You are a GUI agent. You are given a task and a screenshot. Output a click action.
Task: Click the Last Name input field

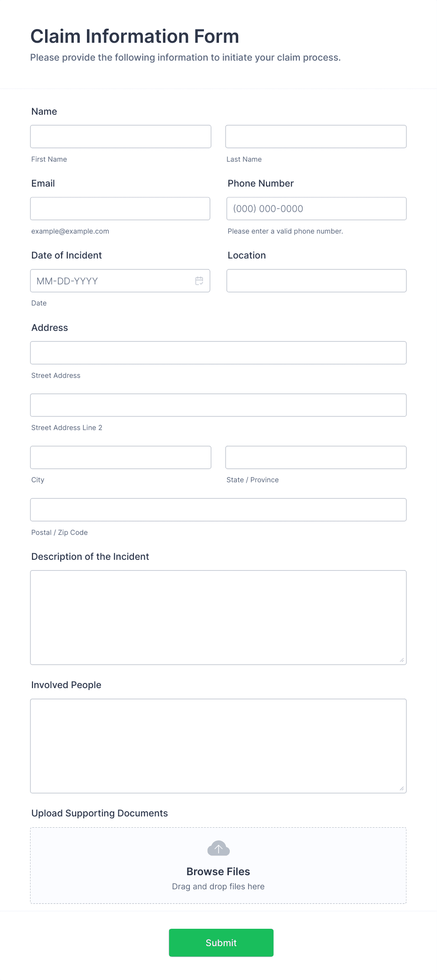(x=316, y=136)
